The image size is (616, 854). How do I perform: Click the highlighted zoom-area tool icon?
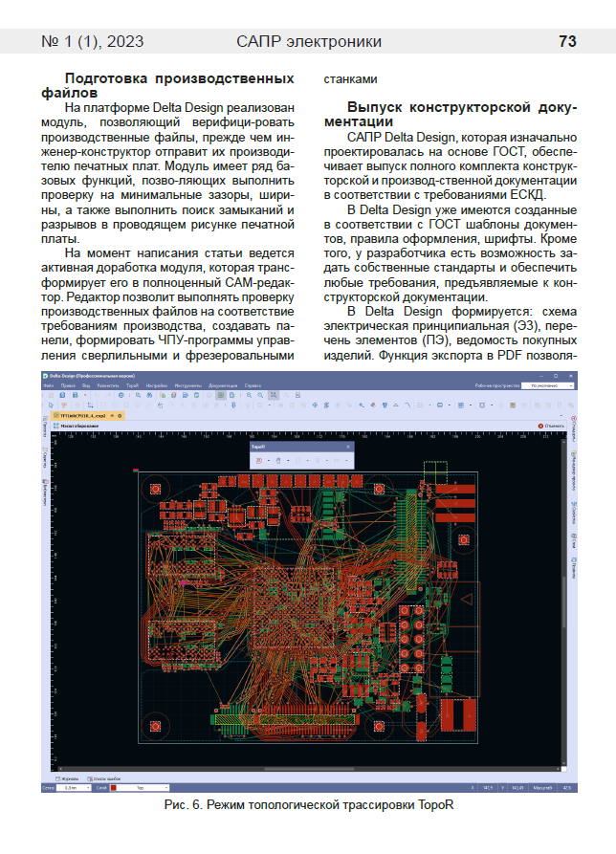[274, 395]
